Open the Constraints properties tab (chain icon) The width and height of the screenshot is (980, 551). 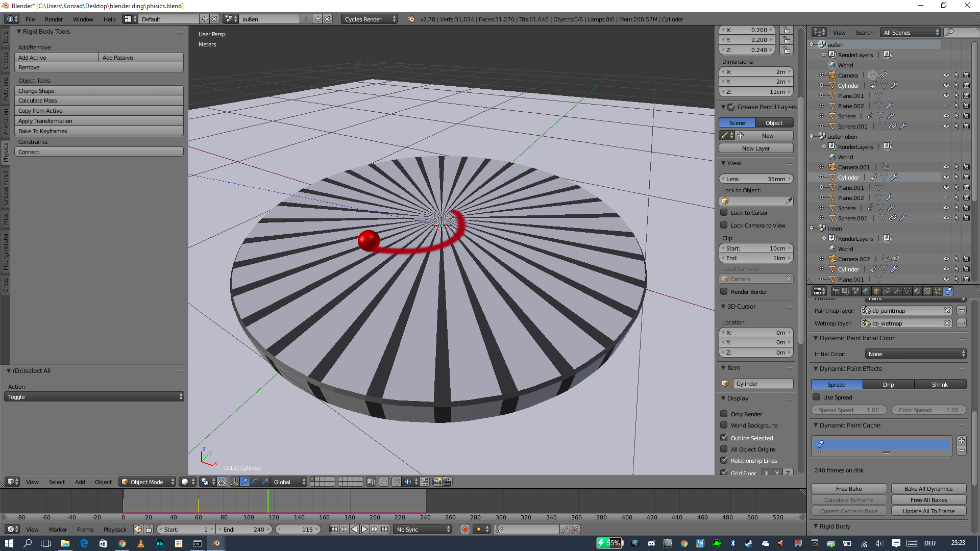[x=887, y=291]
